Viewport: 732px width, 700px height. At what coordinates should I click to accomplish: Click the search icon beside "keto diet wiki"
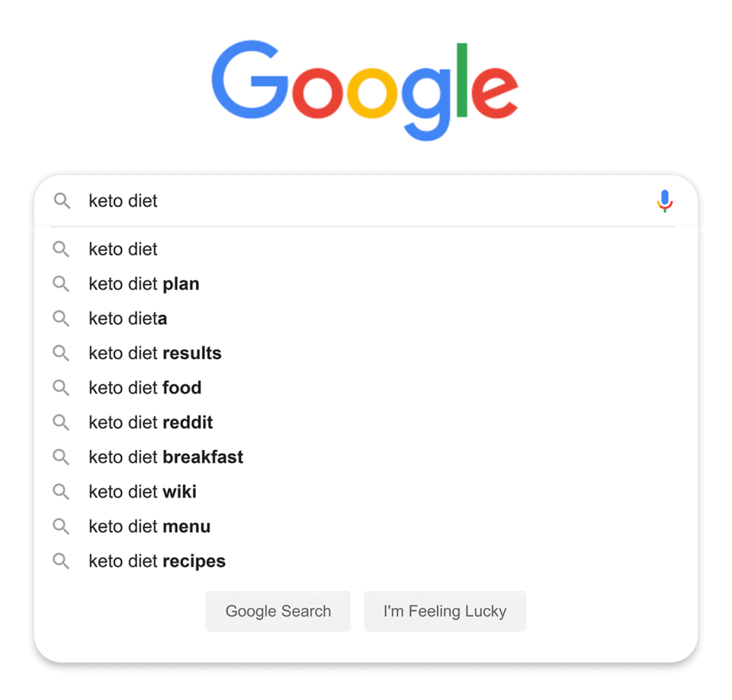(x=61, y=492)
